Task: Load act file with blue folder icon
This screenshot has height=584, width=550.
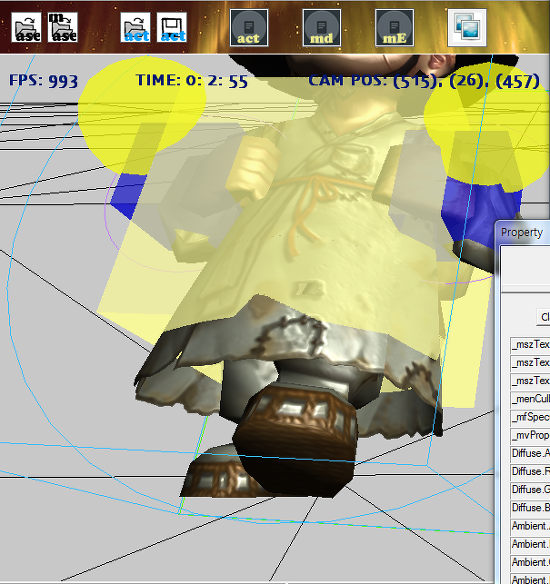Action: tap(135, 27)
